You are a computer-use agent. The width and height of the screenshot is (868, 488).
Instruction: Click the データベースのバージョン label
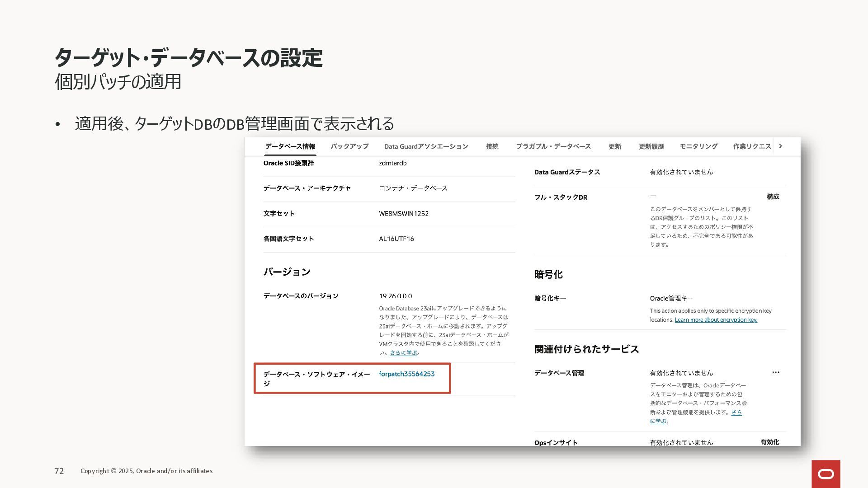pyautogui.click(x=301, y=296)
